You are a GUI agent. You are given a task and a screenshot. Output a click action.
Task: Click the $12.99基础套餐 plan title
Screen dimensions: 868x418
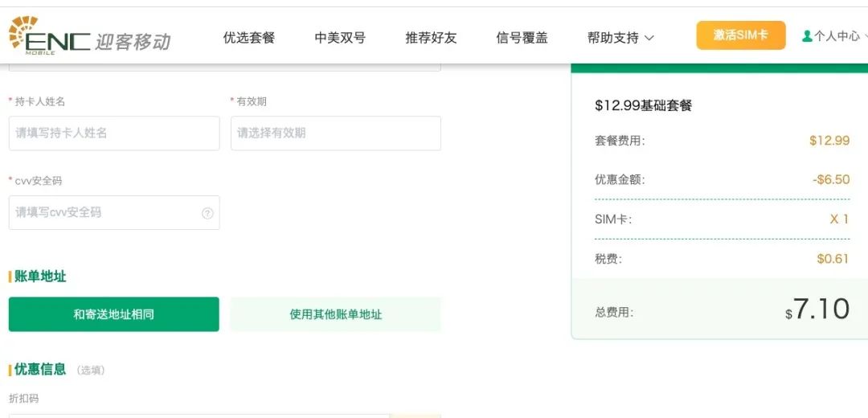click(643, 105)
